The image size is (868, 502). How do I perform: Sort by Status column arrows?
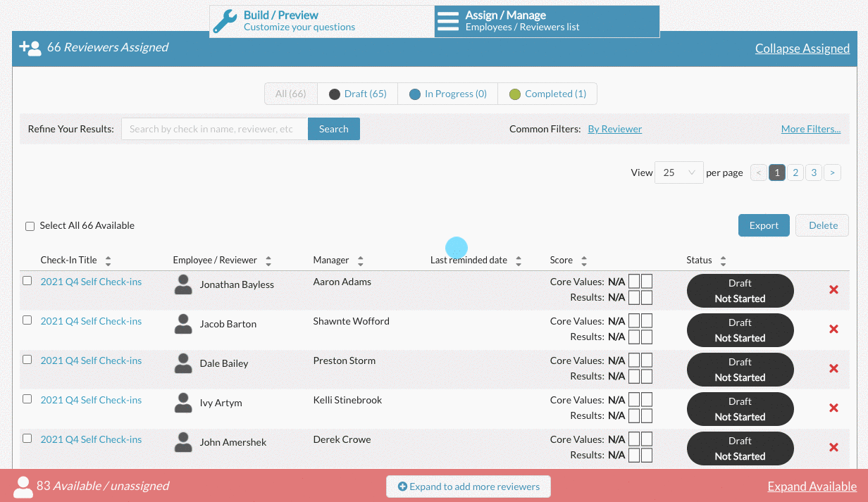[724, 261]
